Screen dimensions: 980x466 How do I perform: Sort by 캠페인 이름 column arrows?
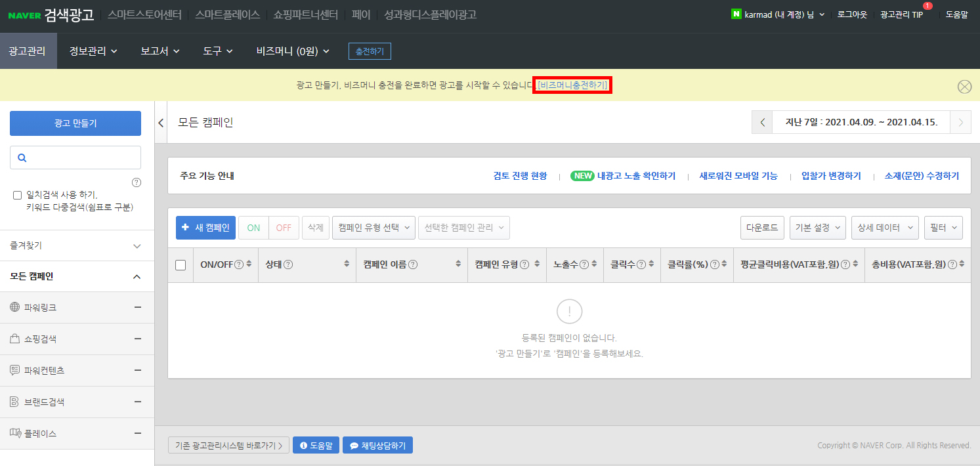[x=458, y=265]
